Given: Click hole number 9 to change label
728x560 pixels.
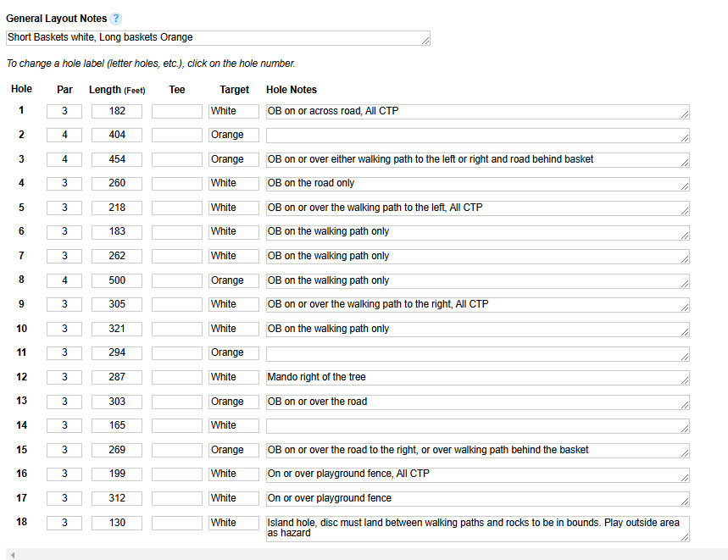Looking at the screenshot, I should coord(21,303).
